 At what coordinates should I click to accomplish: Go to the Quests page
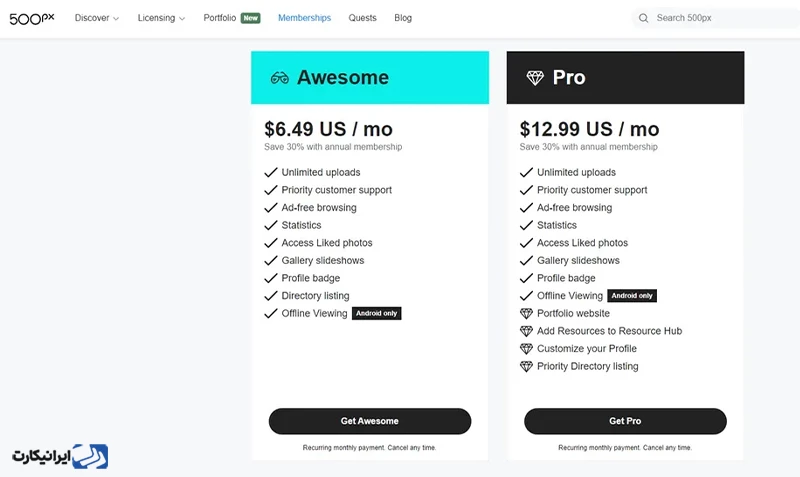click(x=362, y=18)
